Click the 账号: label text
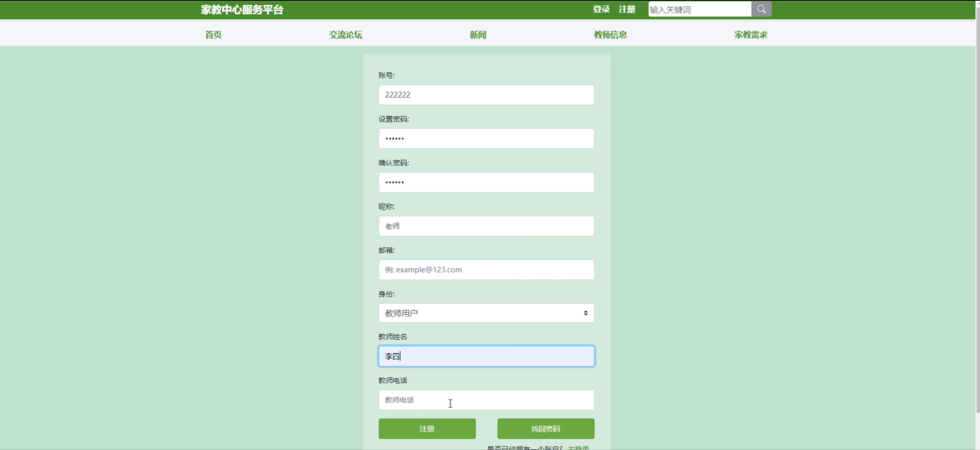Image resolution: width=980 pixels, height=450 pixels. [x=387, y=75]
